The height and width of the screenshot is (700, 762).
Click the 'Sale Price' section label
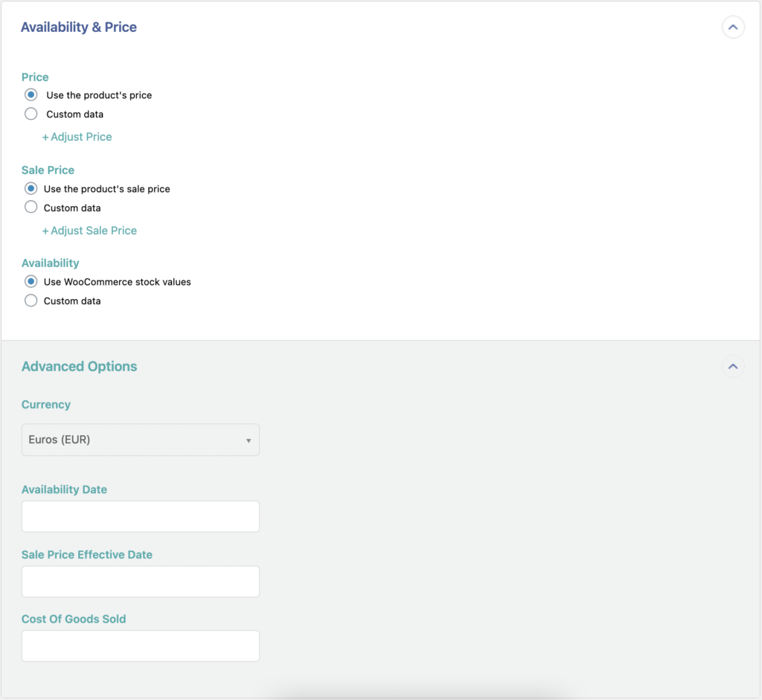click(48, 170)
